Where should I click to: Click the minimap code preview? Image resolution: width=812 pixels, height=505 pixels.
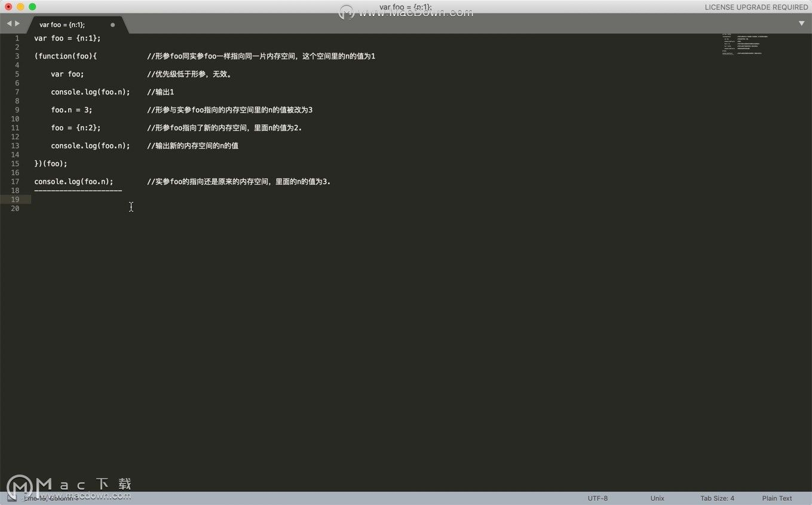(x=745, y=45)
